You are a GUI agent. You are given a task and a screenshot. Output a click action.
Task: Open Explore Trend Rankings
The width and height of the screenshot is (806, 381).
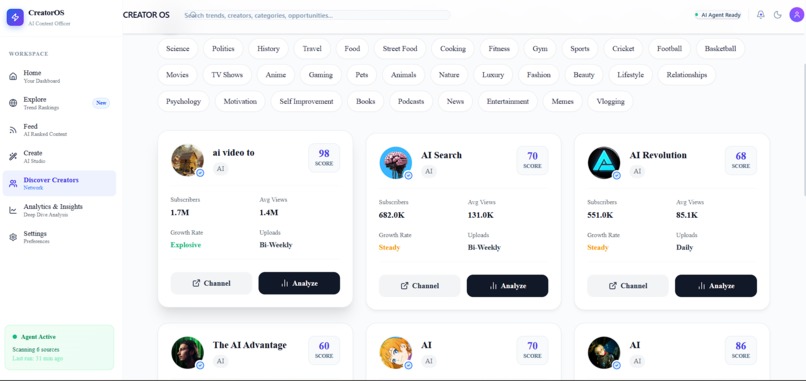(x=59, y=103)
